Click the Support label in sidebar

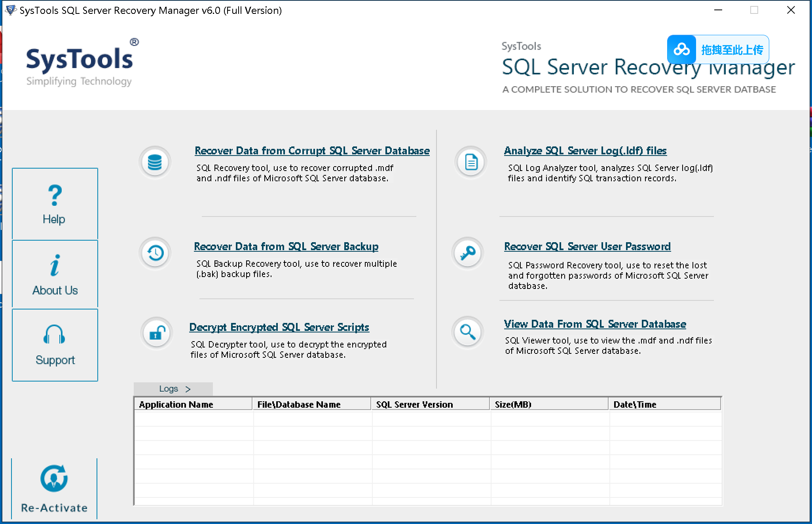pos(55,360)
